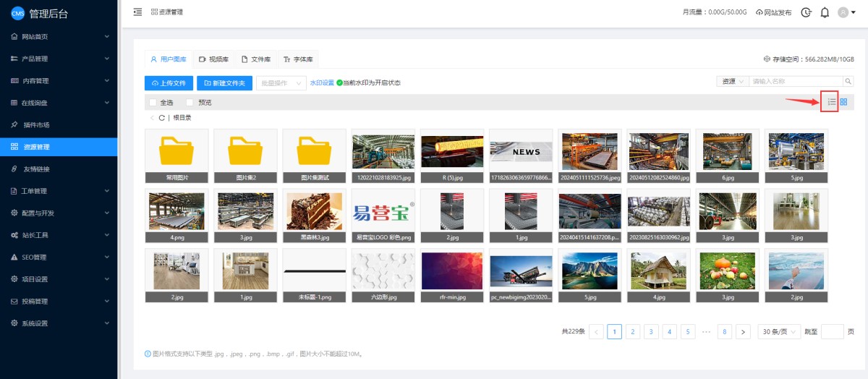
Task: Click the page jump input field
Action: coord(832,332)
